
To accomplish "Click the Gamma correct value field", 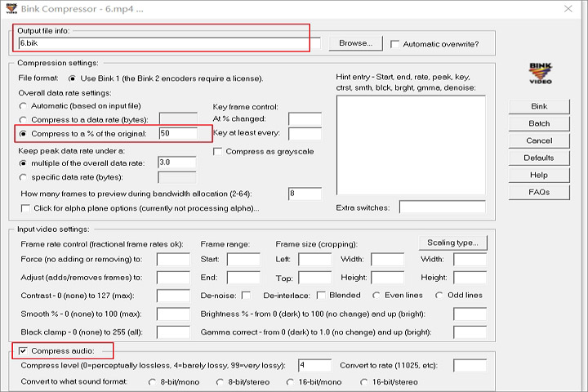I will pyautogui.click(x=470, y=332).
